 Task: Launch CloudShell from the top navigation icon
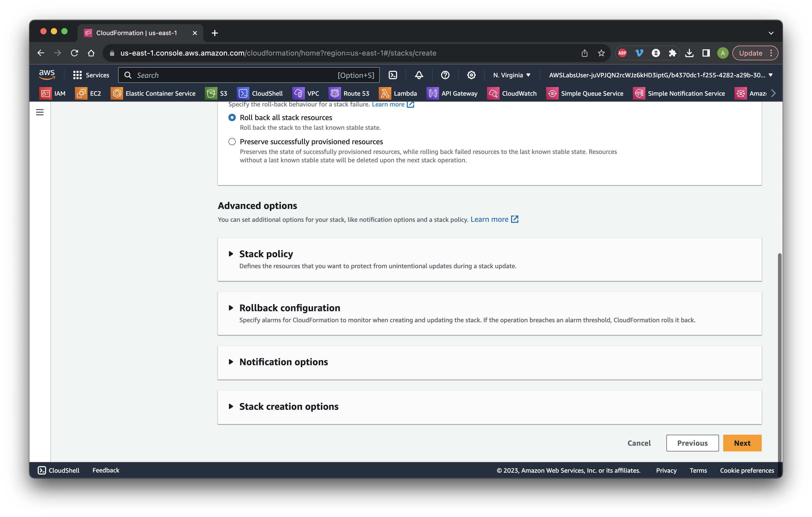point(393,75)
